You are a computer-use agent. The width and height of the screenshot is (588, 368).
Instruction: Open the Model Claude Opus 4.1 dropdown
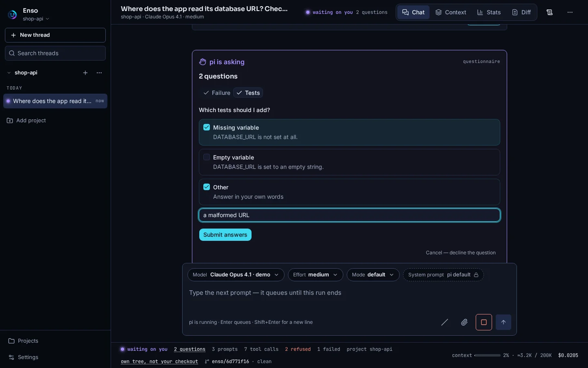pos(236,275)
